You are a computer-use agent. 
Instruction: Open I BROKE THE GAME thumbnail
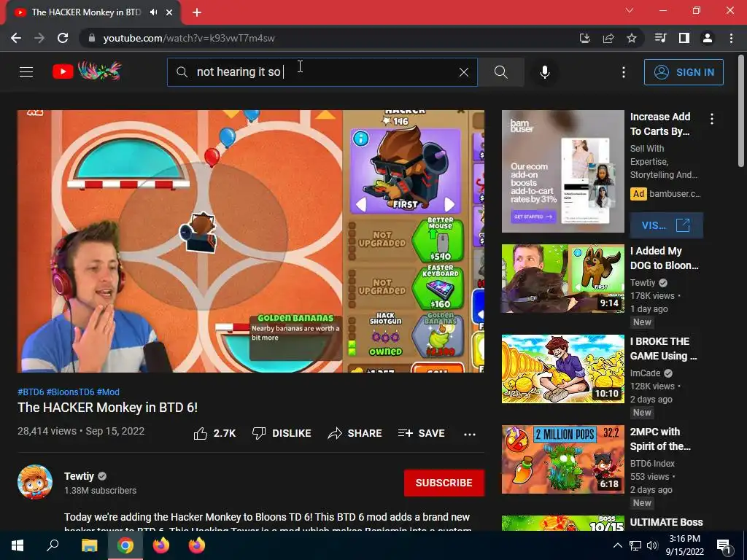(x=562, y=368)
